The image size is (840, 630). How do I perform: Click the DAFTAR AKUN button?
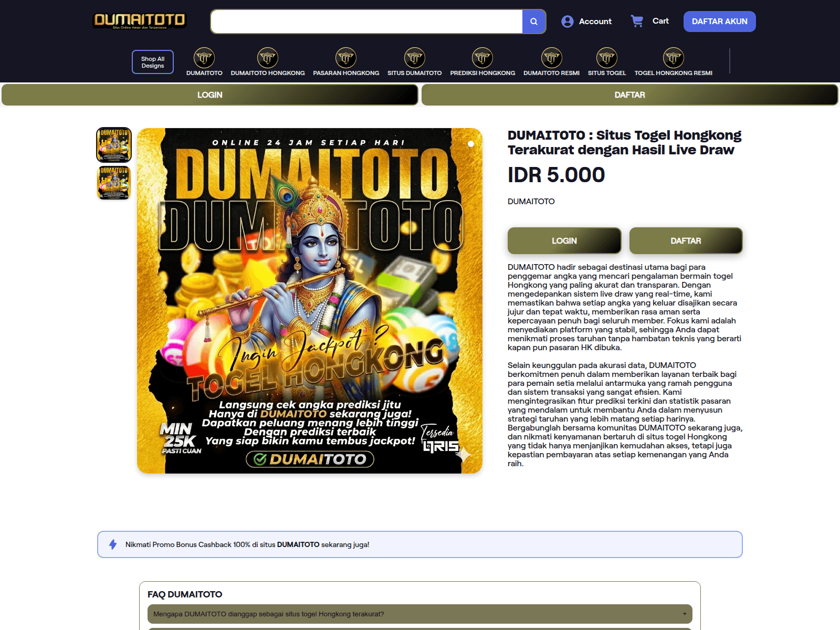pos(720,22)
